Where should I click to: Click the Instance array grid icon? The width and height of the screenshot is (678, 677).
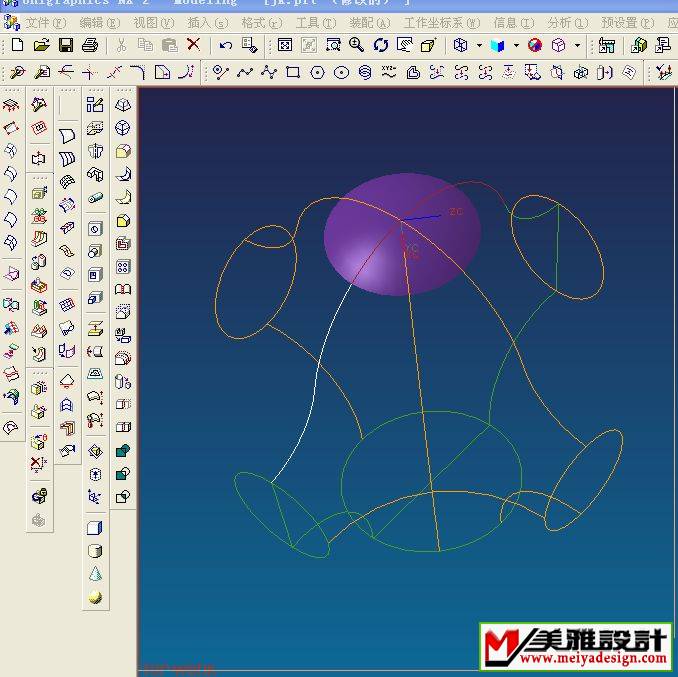click(x=123, y=266)
